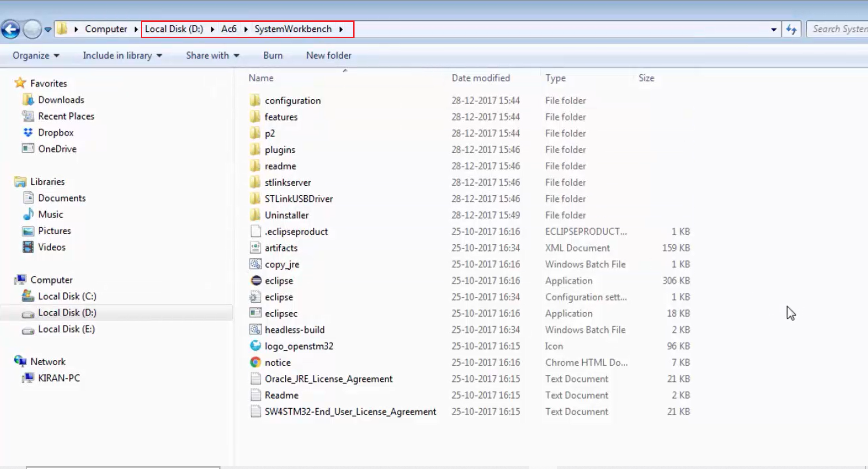Viewport: 868px width, 469px height.
Task: Open the Include in library menu
Action: 122,55
